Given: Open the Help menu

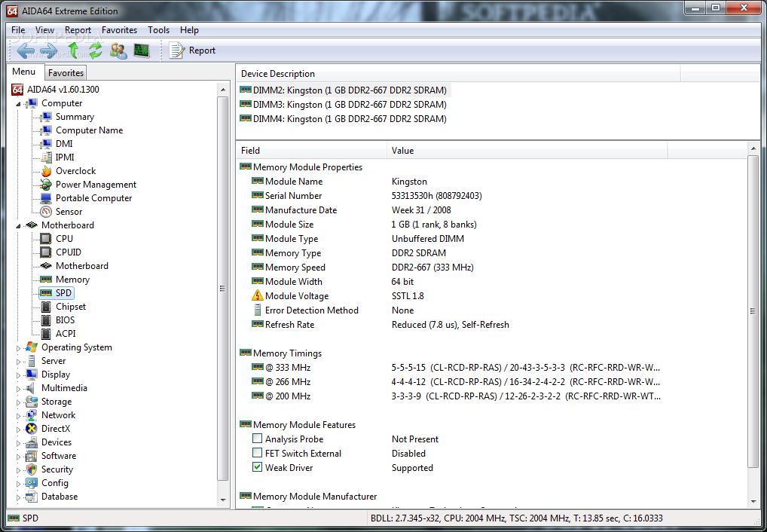Looking at the screenshot, I should point(189,30).
